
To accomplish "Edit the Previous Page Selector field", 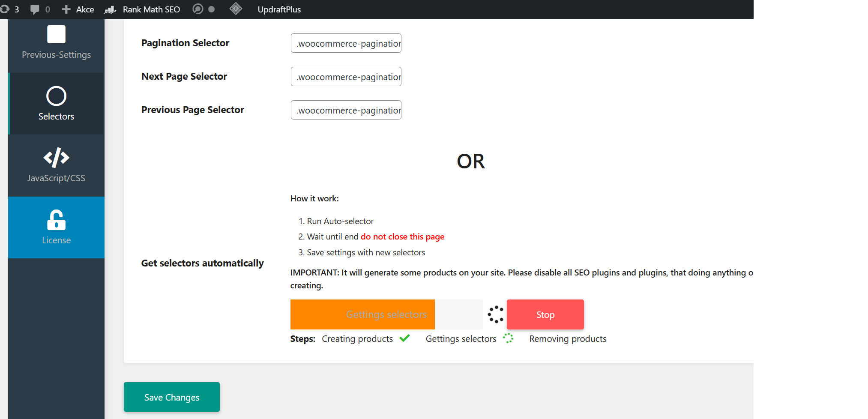I will [346, 110].
